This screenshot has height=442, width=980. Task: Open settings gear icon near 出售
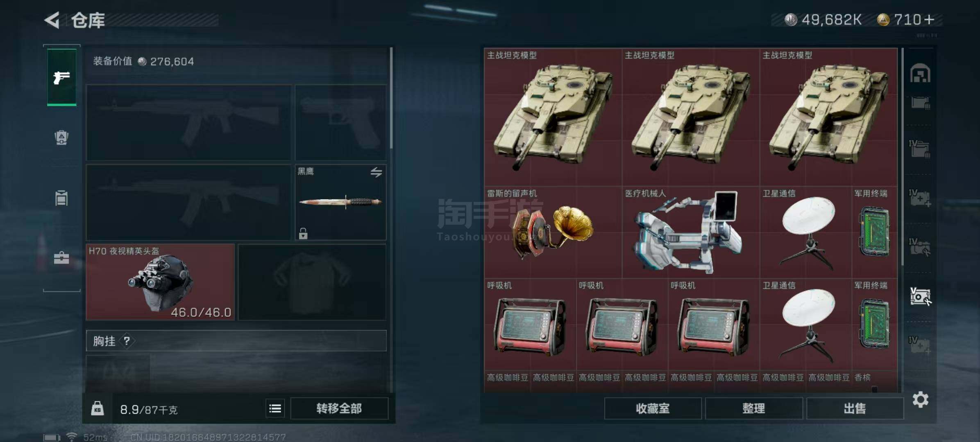tap(921, 399)
